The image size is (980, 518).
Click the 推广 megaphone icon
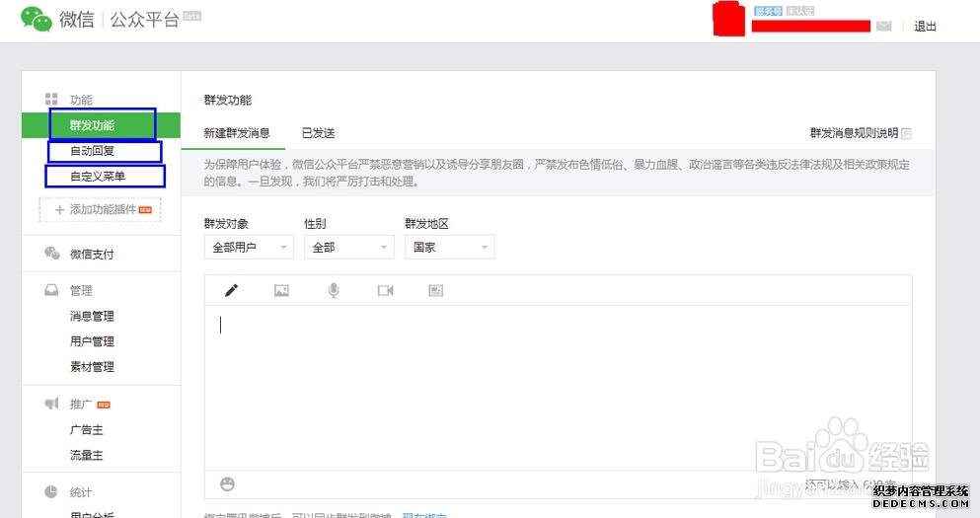[x=52, y=404]
